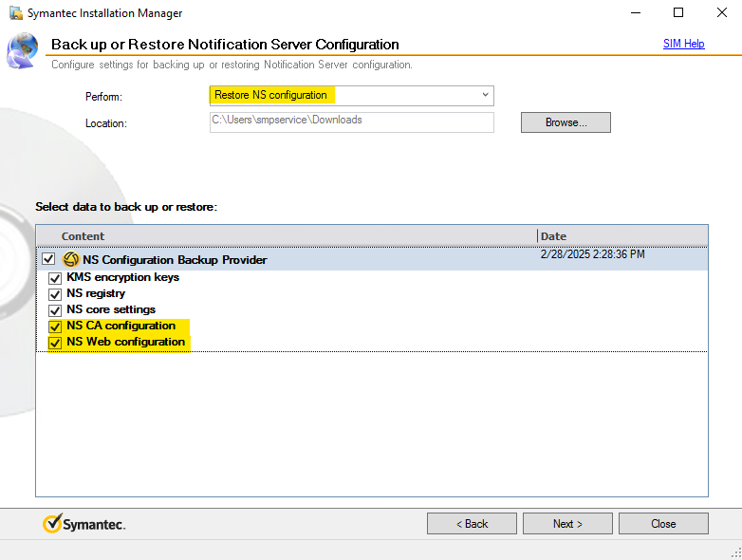This screenshot has width=742, height=560.
Task: Click the NS Configuration Backup Provider icon
Action: (70, 259)
